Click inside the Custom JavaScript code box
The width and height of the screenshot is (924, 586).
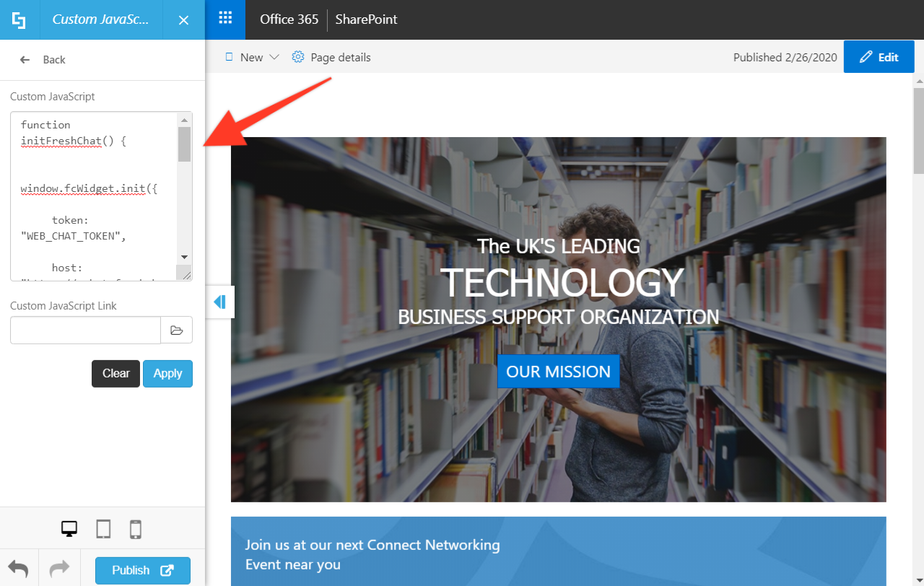coord(95,196)
